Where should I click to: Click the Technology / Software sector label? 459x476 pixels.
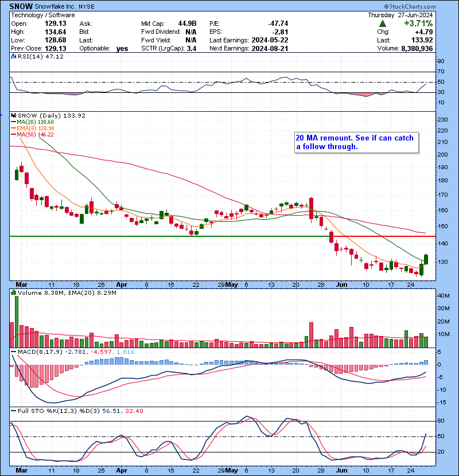[x=43, y=15]
